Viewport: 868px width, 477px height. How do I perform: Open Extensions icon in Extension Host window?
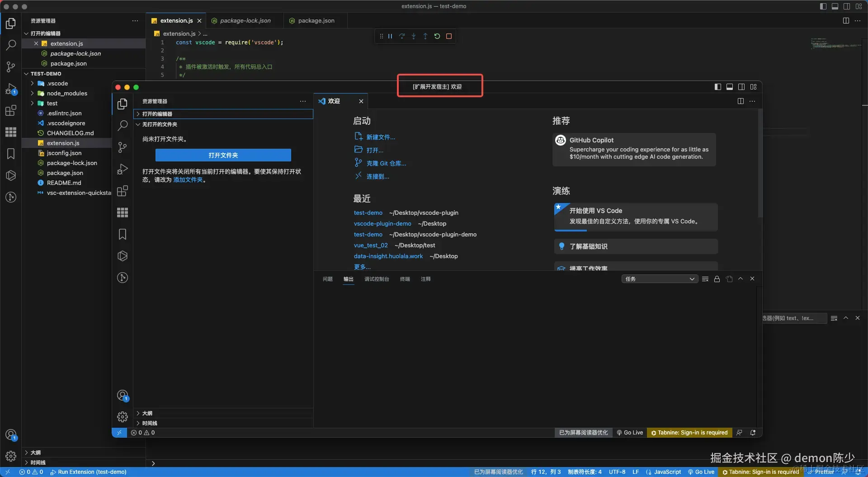coord(123,191)
